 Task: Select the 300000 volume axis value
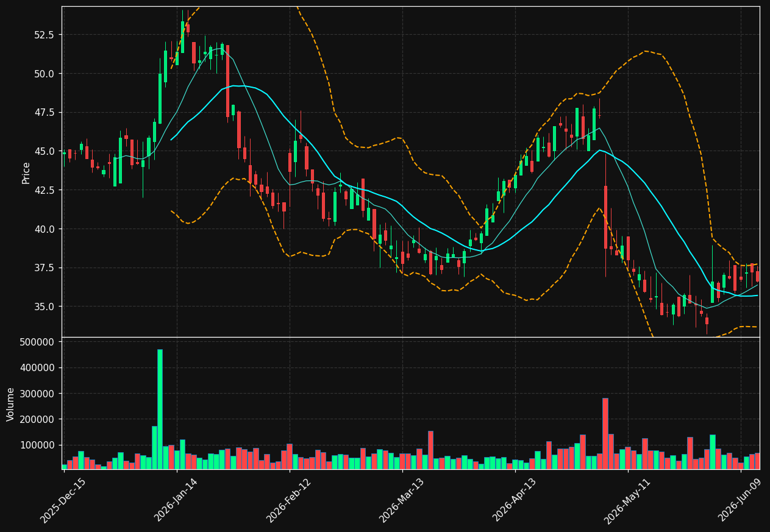[38, 394]
